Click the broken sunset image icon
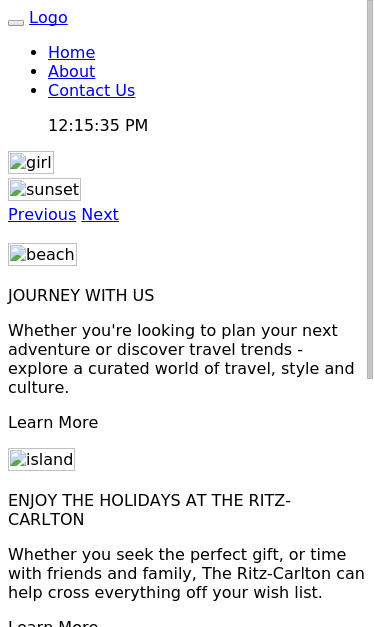375x627 pixels. click(18, 189)
